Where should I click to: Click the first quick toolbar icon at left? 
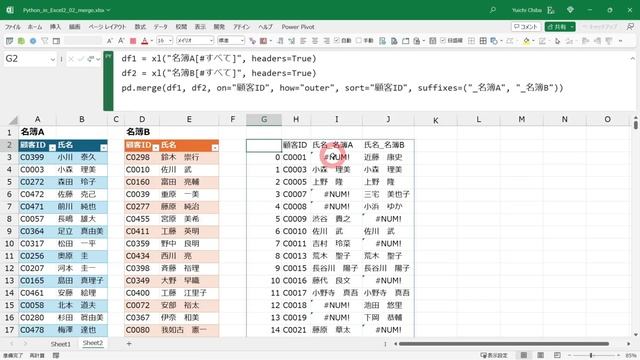click(9, 41)
